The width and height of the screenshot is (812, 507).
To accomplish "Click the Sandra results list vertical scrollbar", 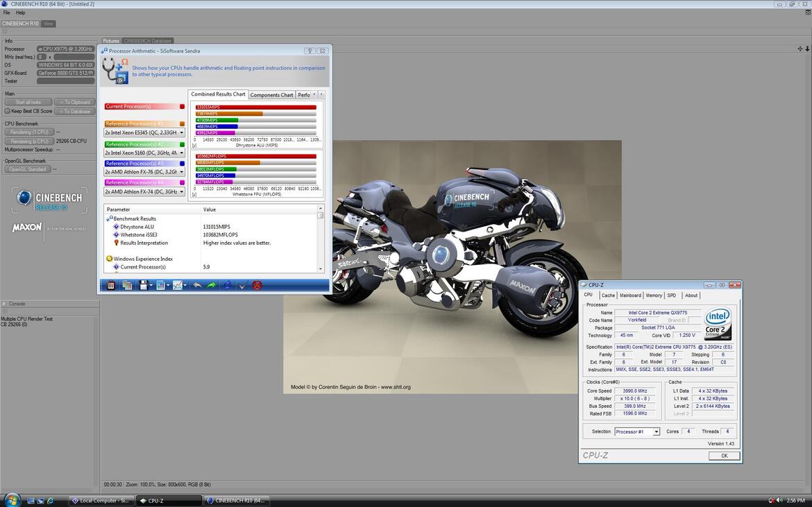I will pyautogui.click(x=320, y=239).
